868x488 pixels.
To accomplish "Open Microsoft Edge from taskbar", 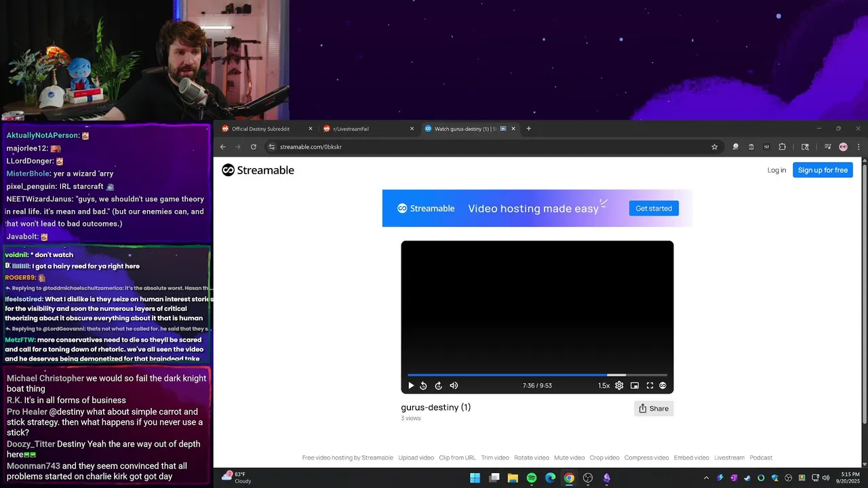I will coord(550,478).
